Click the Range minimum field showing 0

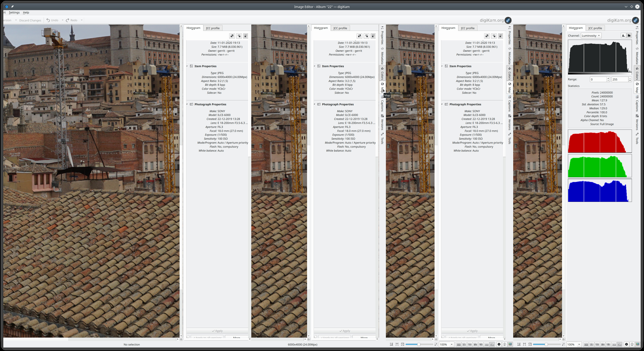click(x=598, y=79)
